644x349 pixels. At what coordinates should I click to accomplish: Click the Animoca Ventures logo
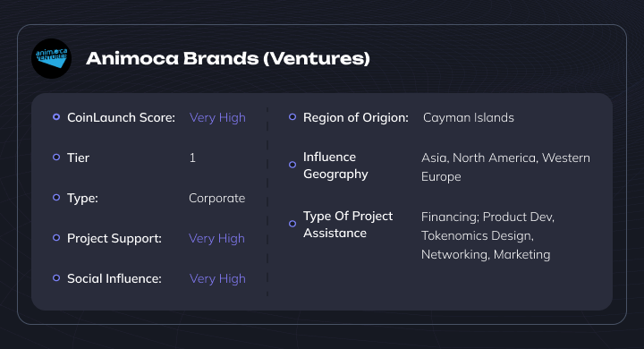pyautogui.click(x=51, y=58)
